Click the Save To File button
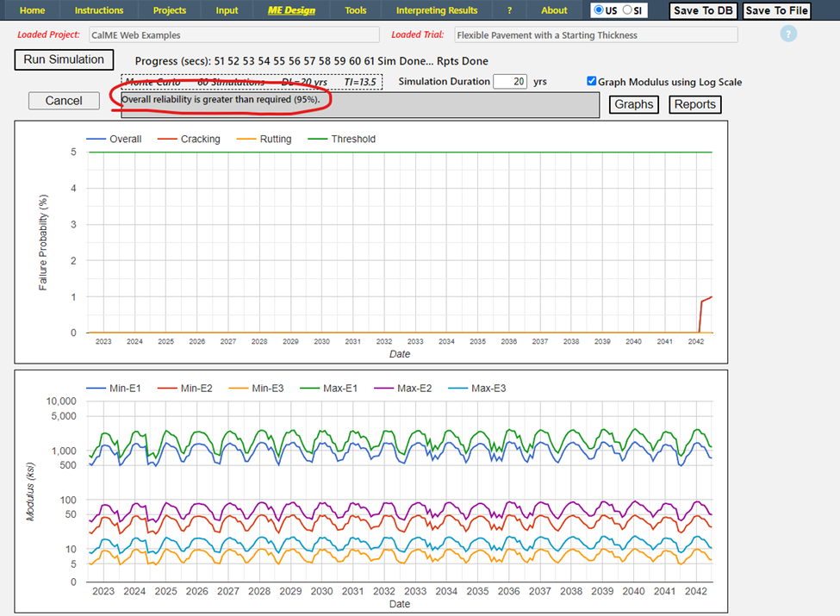The height and width of the screenshot is (616, 840). point(776,10)
